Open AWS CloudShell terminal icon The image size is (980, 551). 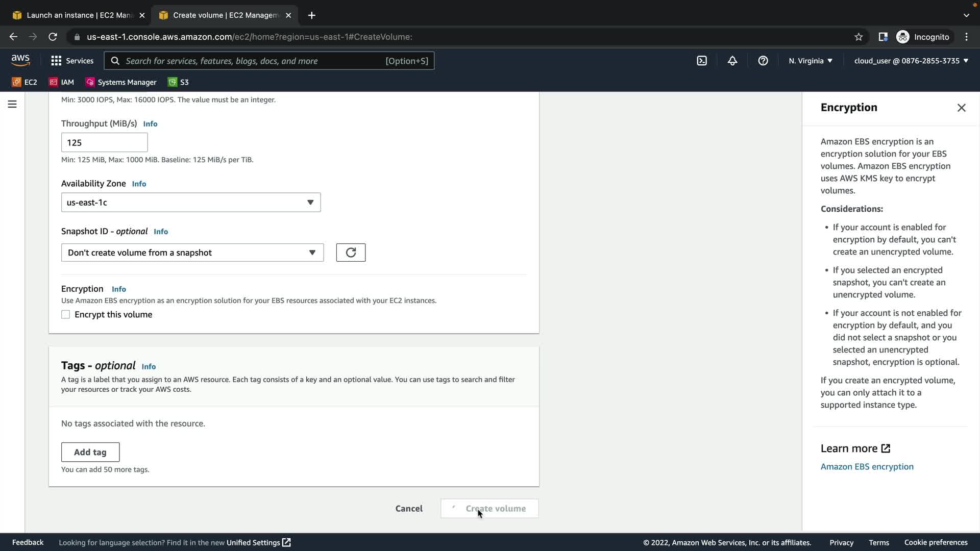(702, 61)
